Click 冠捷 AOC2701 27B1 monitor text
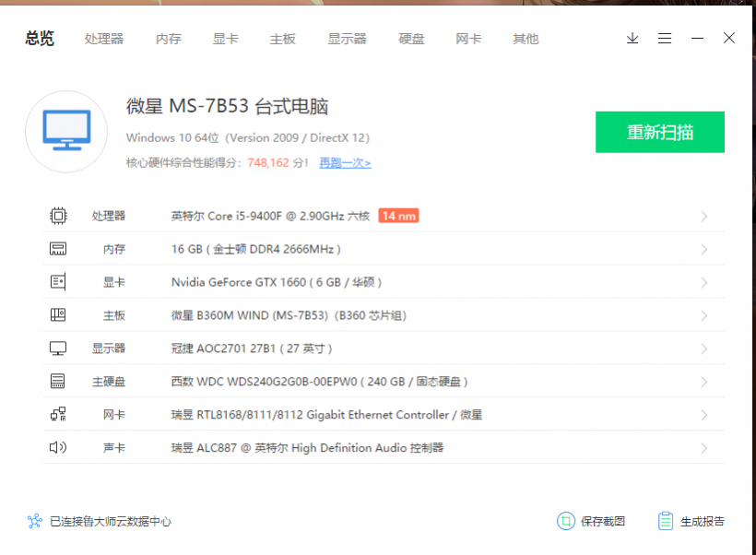This screenshot has width=756, height=555. click(x=252, y=348)
